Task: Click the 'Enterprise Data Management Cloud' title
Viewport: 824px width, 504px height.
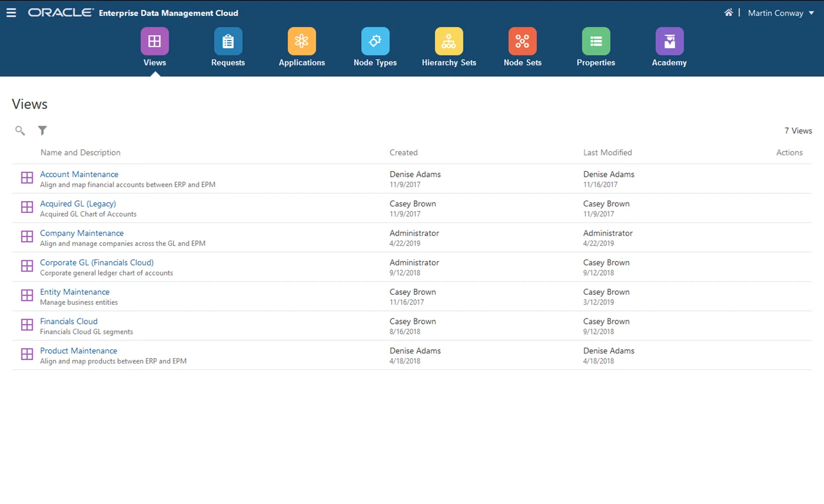Action: (x=169, y=13)
